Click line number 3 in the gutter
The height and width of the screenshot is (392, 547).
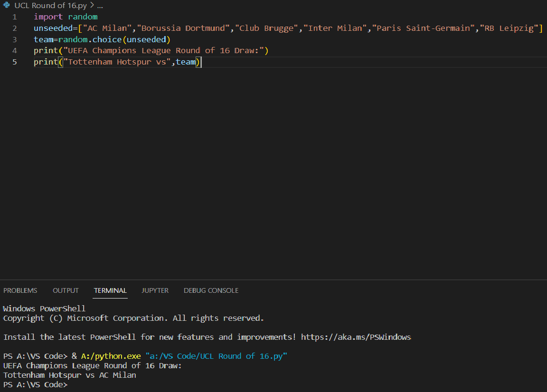click(15, 39)
